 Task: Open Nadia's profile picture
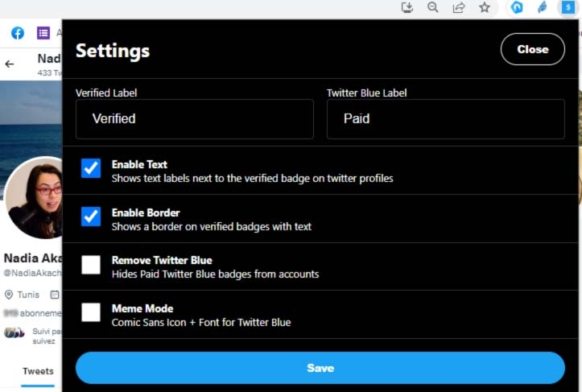tap(34, 198)
